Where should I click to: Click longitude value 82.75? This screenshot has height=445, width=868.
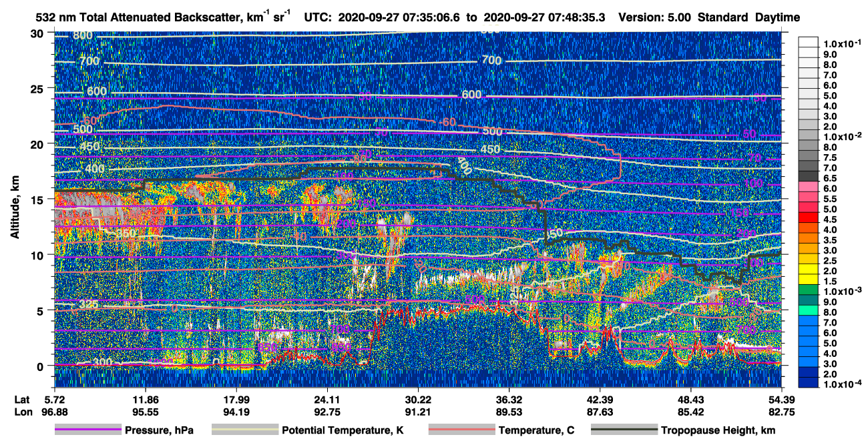point(781,412)
